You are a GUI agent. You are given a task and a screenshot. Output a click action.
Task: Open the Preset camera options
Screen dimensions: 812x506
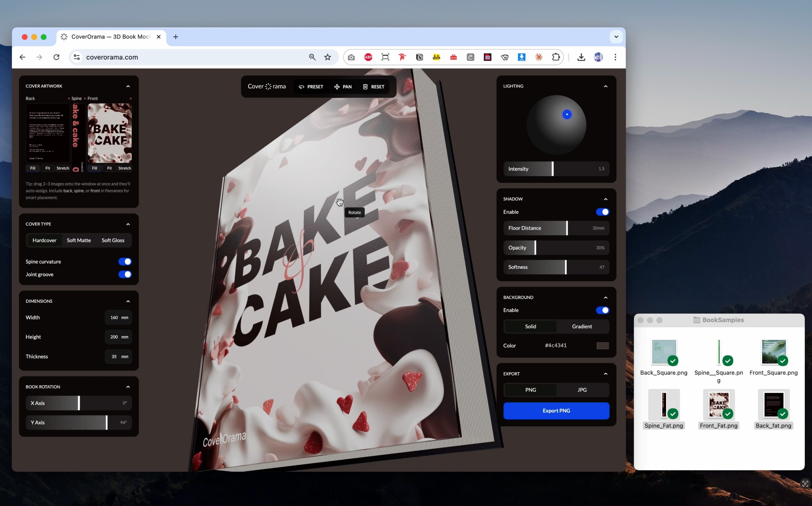311,87
